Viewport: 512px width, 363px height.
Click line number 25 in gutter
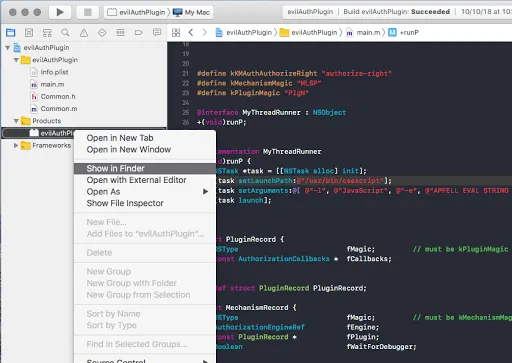(x=186, y=112)
